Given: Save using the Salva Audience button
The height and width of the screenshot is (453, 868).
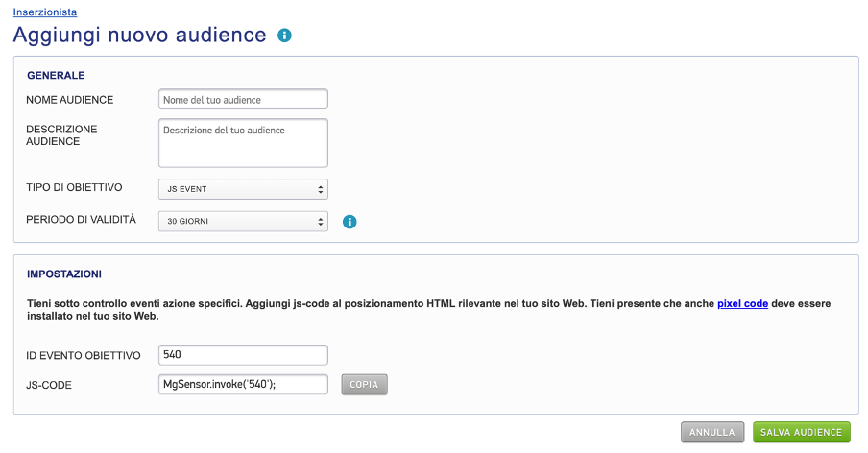Looking at the screenshot, I should point(801,432).
